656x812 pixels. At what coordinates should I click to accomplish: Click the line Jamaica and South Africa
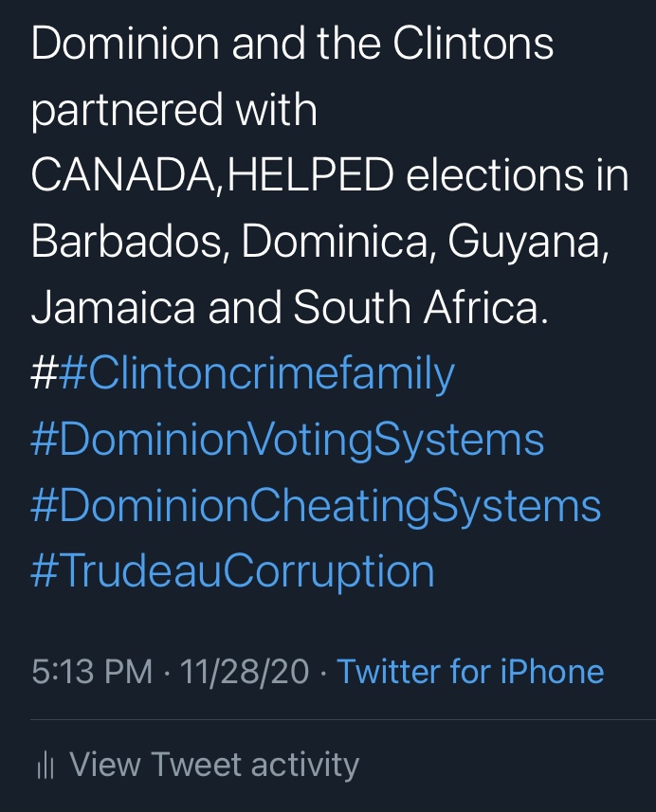290,307
